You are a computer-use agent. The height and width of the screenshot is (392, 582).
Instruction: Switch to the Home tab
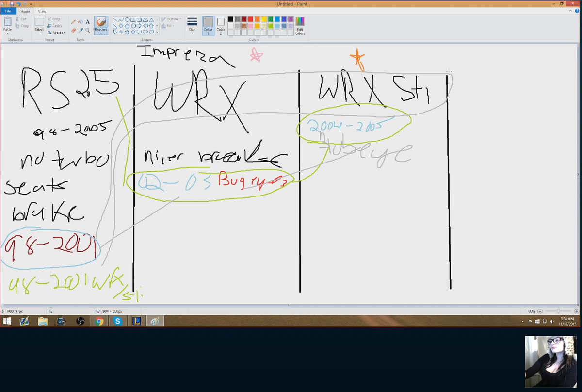tap(25, 11)
